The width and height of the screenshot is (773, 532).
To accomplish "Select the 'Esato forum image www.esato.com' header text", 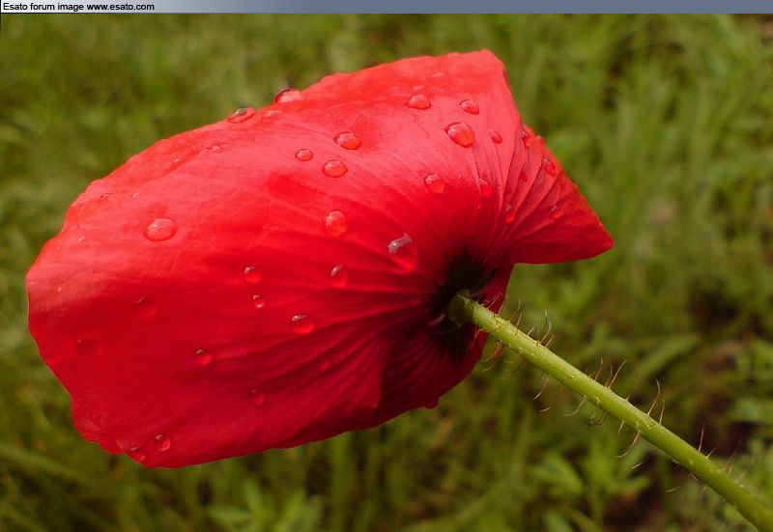I will (78, 7).
